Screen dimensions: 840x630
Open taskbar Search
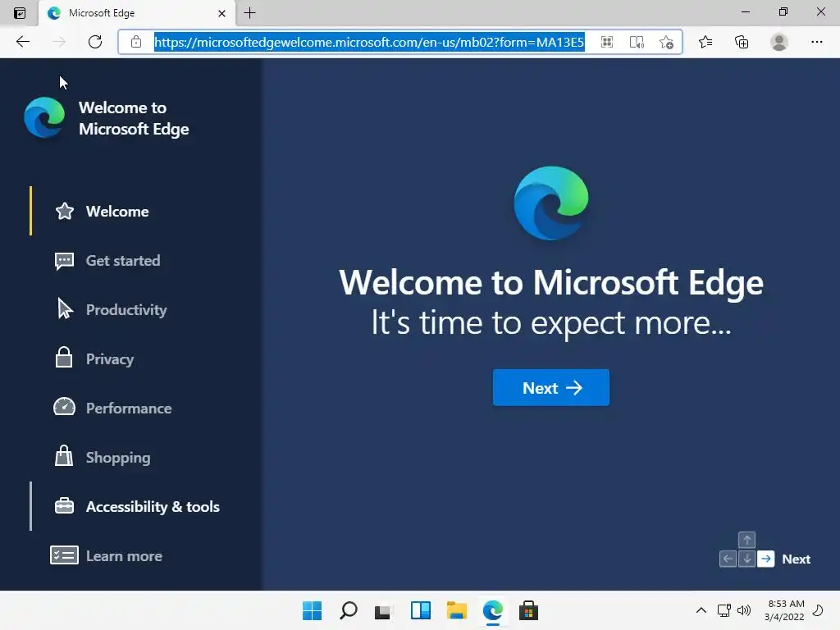click(348, 610)
